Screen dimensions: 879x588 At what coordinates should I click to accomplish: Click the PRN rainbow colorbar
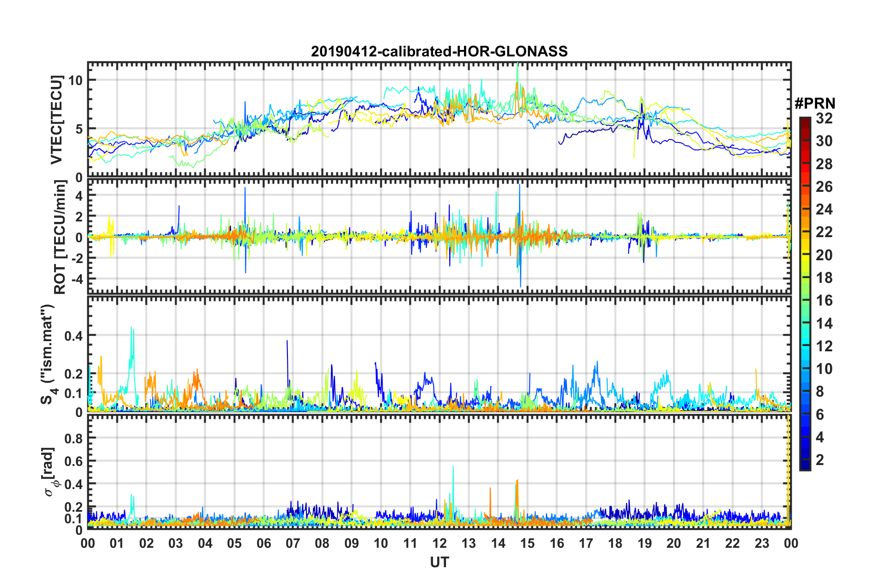pyautogui.click(x=805, y=294)
